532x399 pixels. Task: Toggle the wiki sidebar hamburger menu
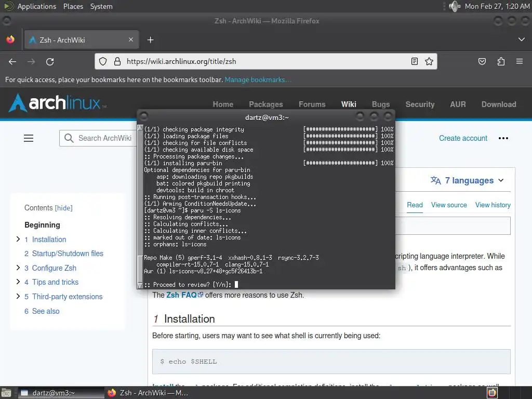[29, 138]
